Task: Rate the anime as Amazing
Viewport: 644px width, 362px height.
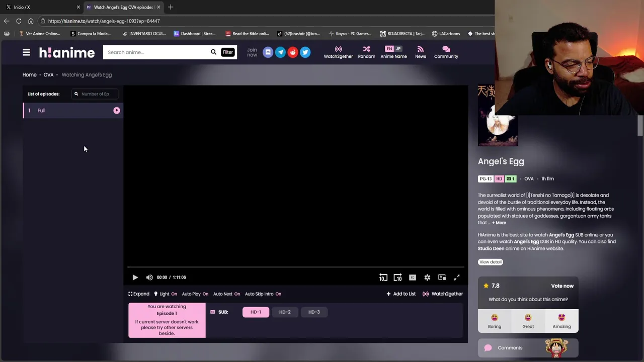Action: click(x=561, y=321)
